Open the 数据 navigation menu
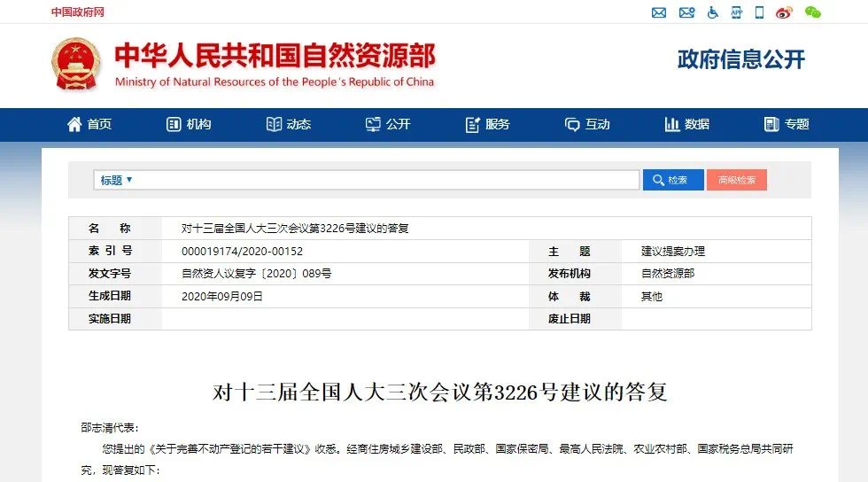The width and height of the screenshot is (868, 482). (x=686, y=124)
